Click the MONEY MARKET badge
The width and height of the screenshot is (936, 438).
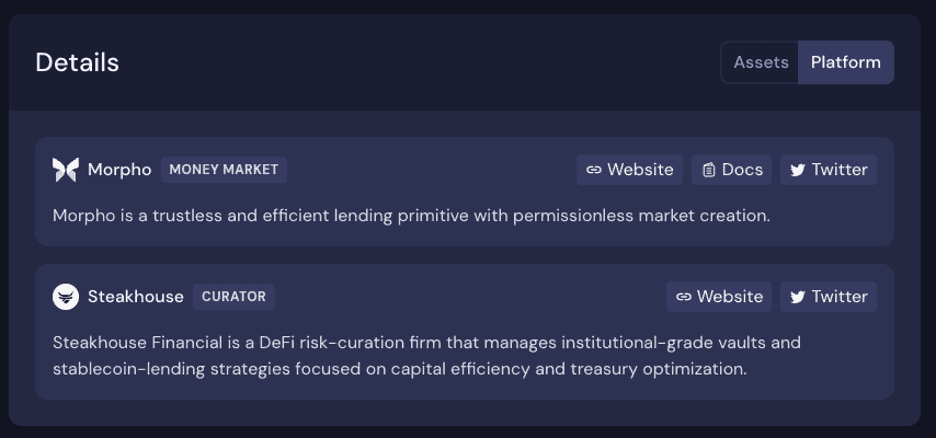(224, 170)
